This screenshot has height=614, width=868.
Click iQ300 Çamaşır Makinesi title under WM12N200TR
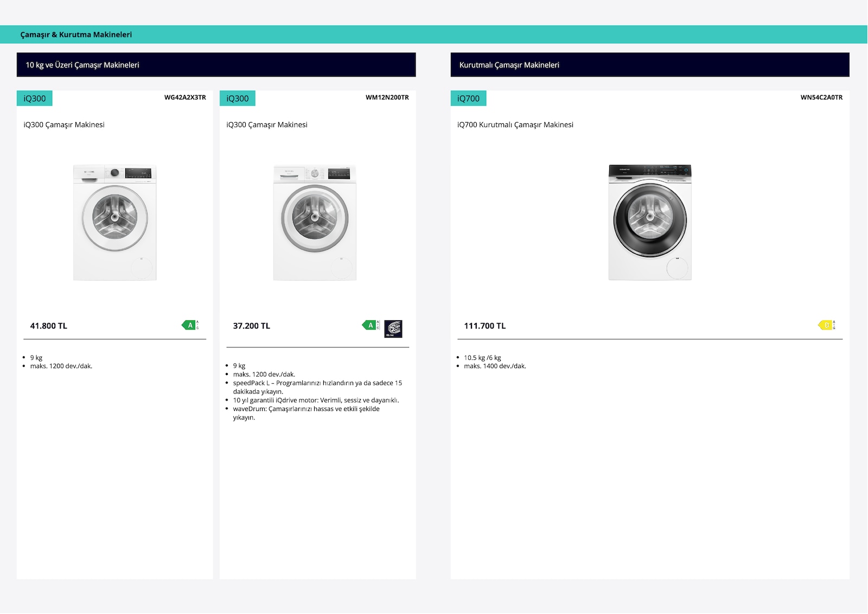coord(267,124)
